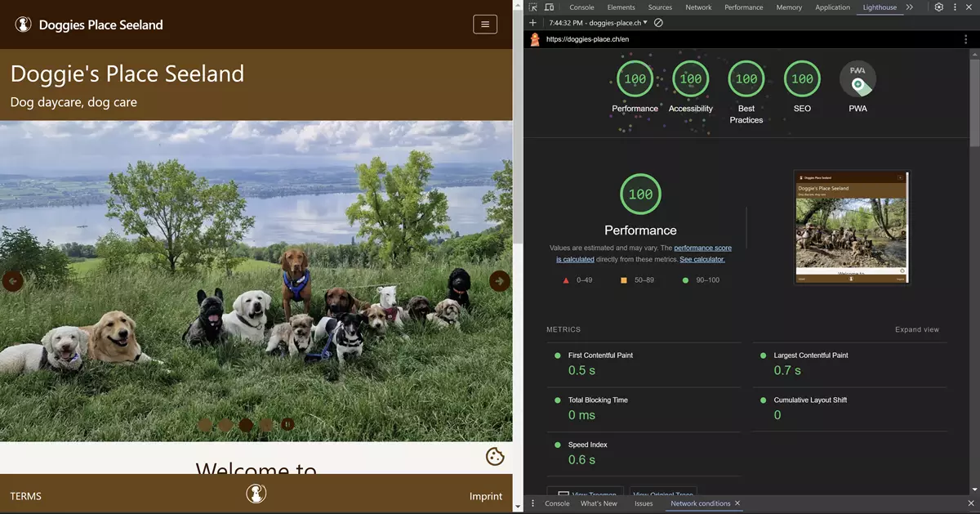Switch to the Network tab

[698, 7]
